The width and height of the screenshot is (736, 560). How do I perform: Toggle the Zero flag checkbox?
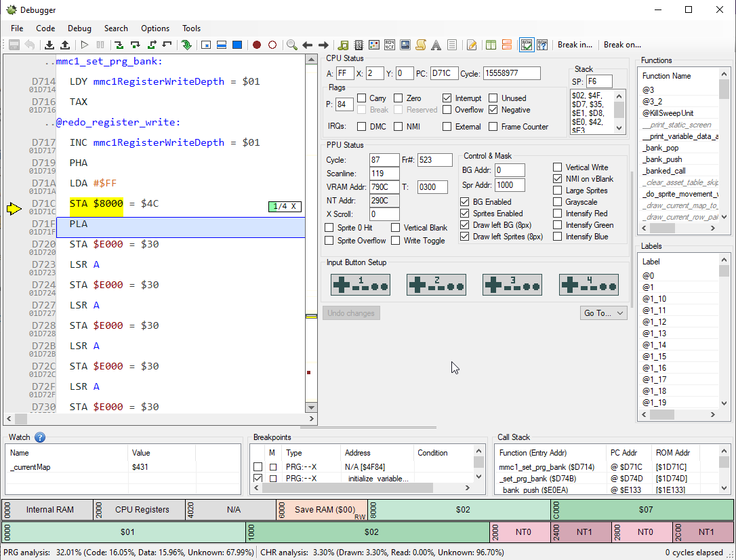pos(398,98)
